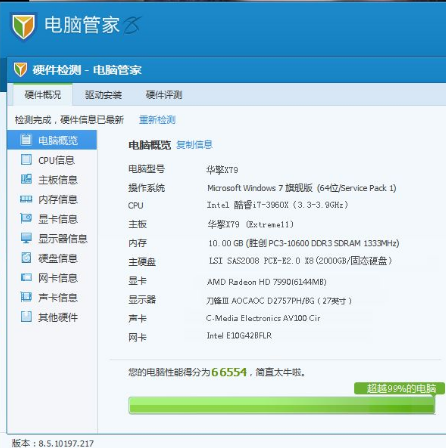This screenshot has height=448, width=446.
Task: Click the 电脑管家 header title
Action: point(82,25)
